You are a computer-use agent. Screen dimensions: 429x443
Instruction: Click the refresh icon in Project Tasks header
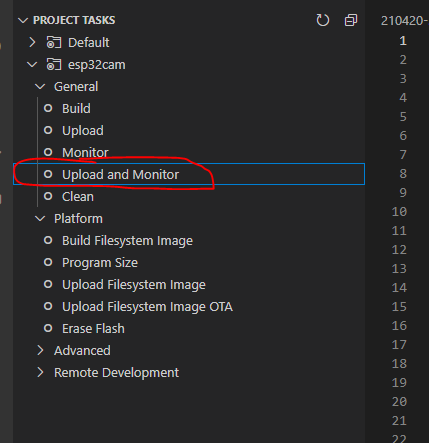pyautogui.click(x=322, y=20)
